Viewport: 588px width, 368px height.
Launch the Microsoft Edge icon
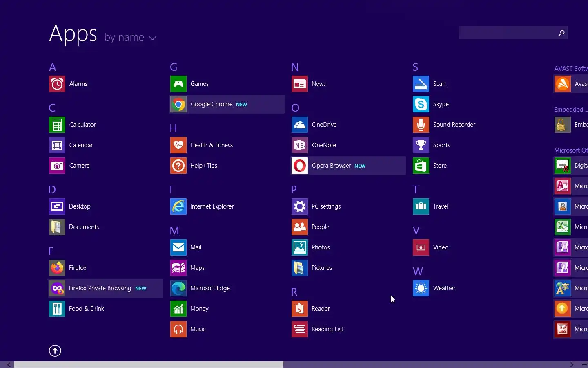(178, 288)
